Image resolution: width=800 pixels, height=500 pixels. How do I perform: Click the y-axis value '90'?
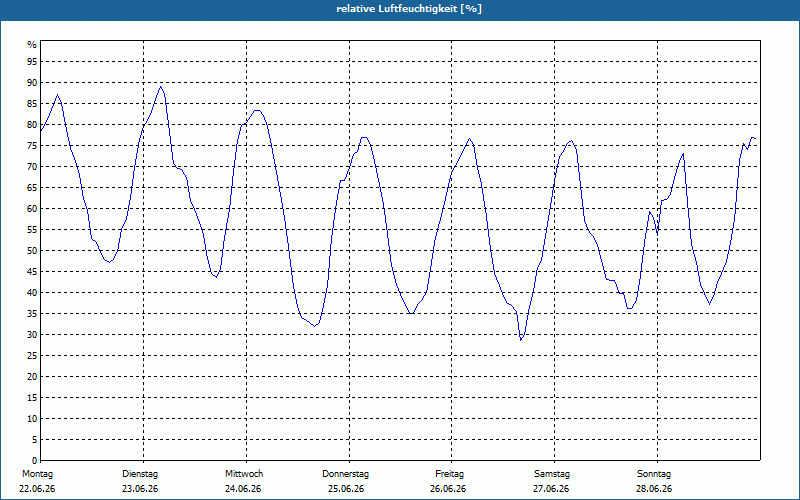[x=32, y=83]
